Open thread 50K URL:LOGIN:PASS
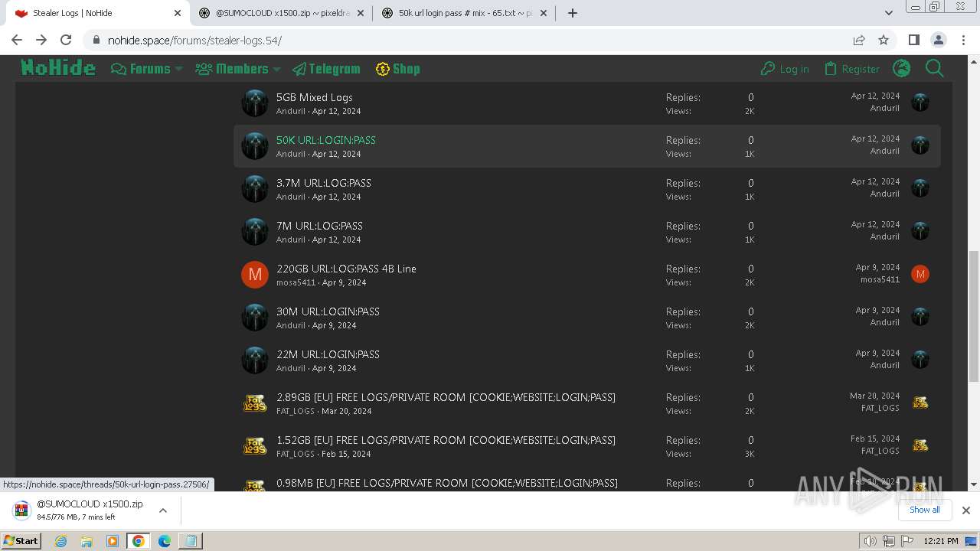980x551 pixels. (x=326, y=140)
